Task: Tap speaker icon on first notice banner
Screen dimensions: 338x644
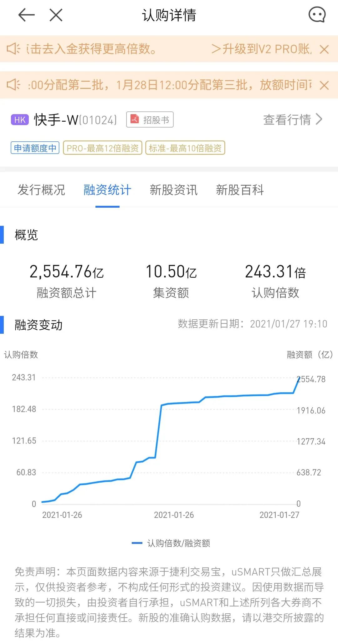Action: (x=13, y=49)
